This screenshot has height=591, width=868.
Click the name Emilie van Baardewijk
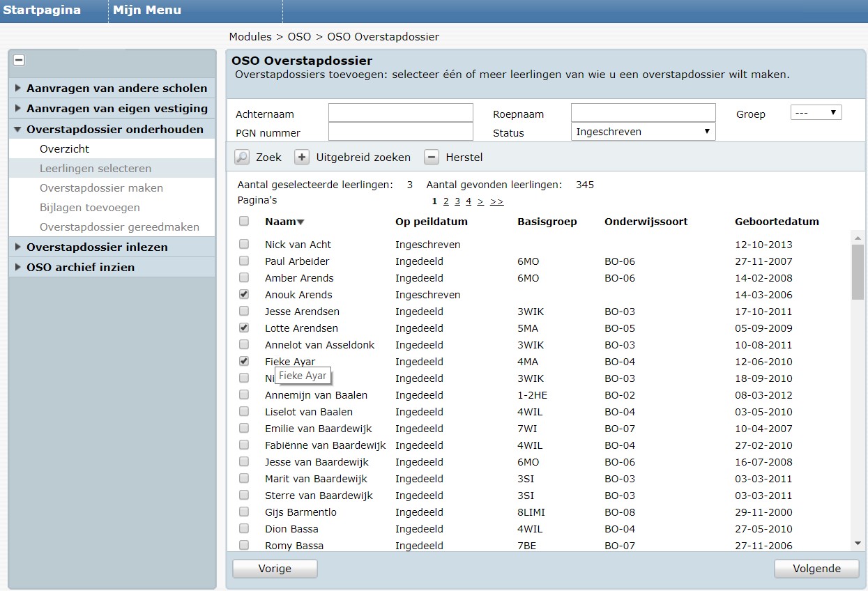click(x=319, y=429)
